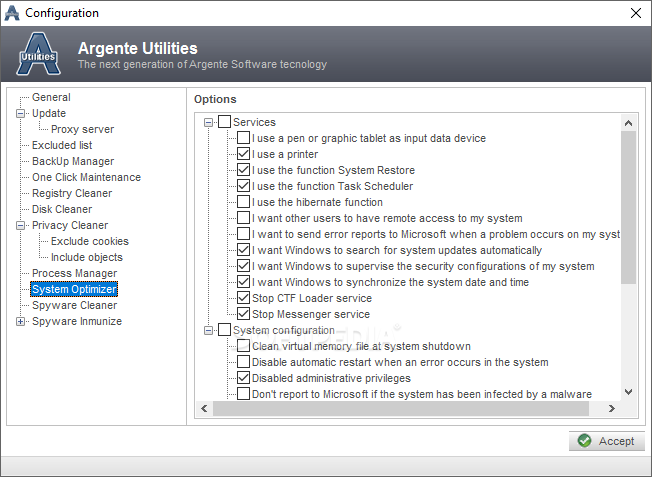Uncheck Disabled administrative privileges
Image resolution: width=652 pixels, height=477 pixels.
pyautogui.click(x=244, y=378)
